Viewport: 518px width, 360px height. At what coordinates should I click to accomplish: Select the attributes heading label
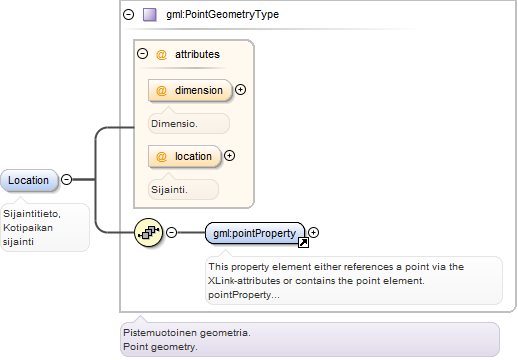click(197, 54)
